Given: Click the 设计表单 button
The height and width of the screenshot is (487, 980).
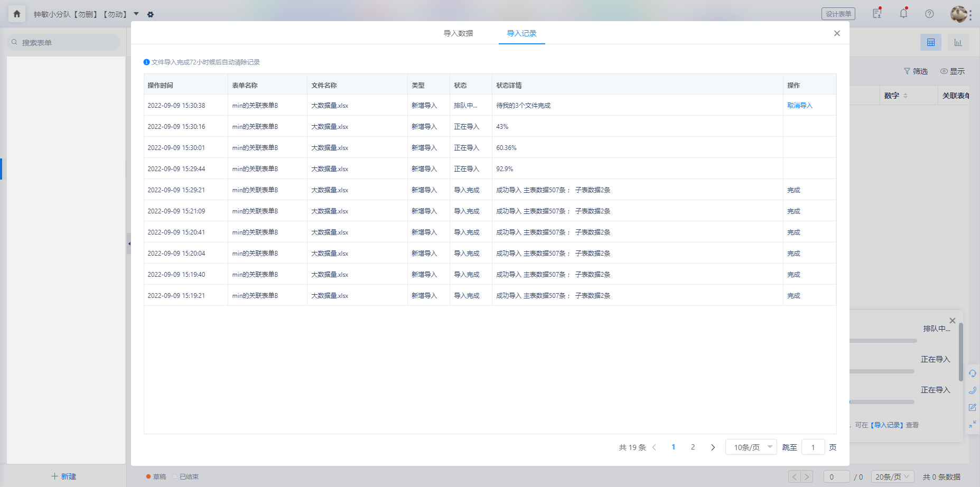Looking at the screenshot, I should [838, 14].
